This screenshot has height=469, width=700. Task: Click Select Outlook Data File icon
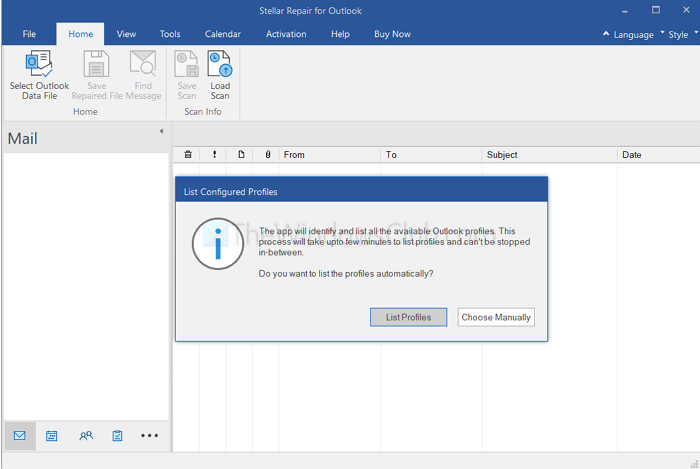[39, 64]
